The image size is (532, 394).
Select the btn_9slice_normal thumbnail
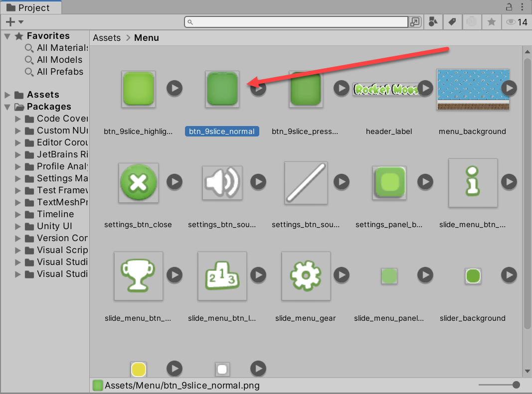[x=222, y=89]
